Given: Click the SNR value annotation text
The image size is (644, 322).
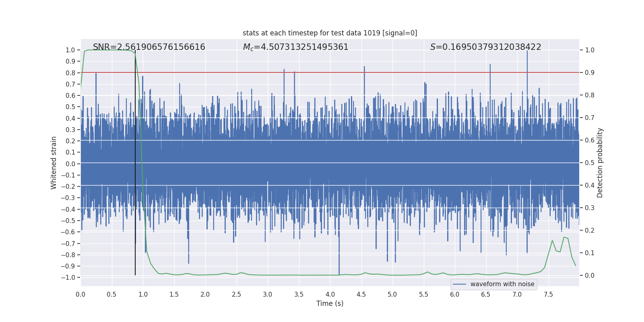Looking at the screenshot, I should [x=149, y=47].
